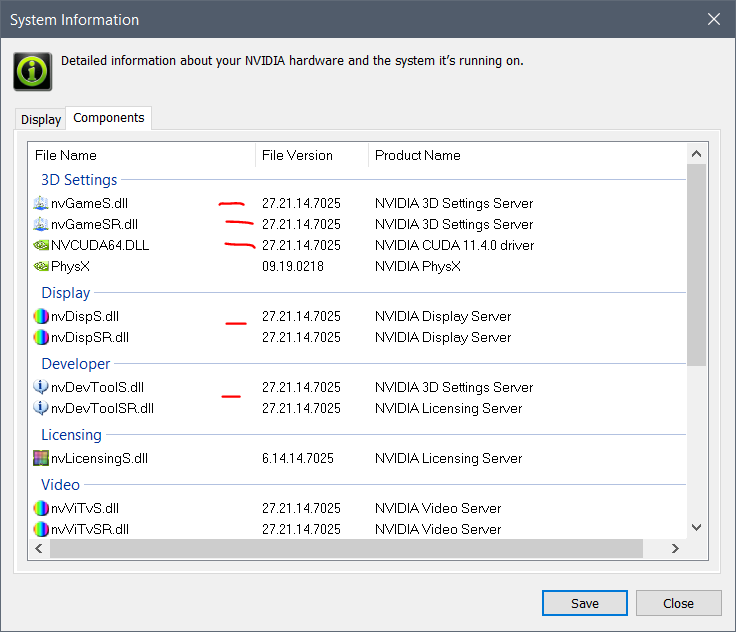Select the NVCUDA64.DLL file name
Viewport: 736px width, 632px height.
pyautogui.click(x=100, y=245)
